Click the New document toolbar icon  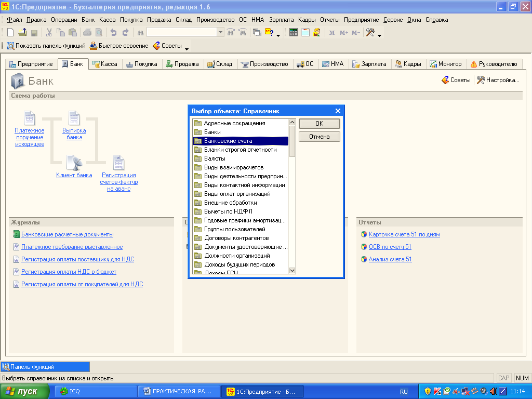[x=10, y=33]
